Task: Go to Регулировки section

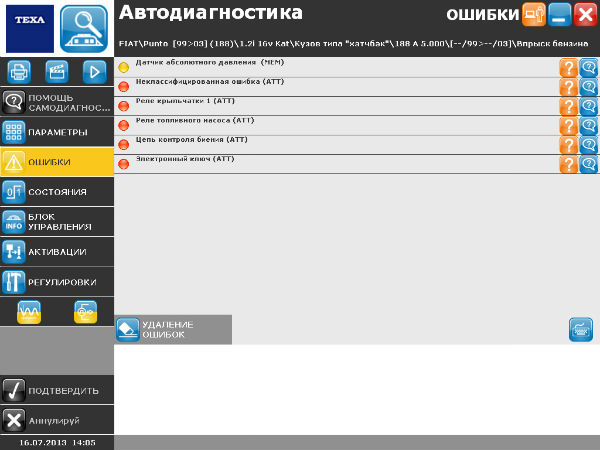Action: pyautogui.click(x=57, y=282)
